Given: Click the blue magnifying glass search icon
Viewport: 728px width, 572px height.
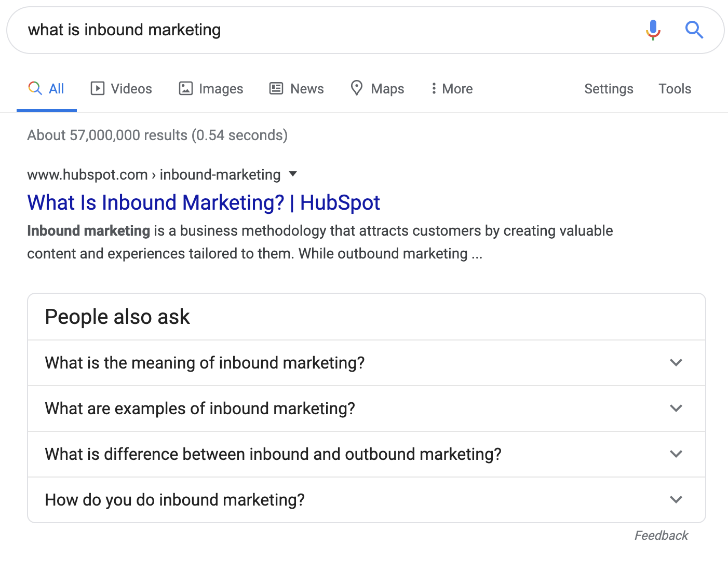Looking at the screenshot, I should 694,30.
